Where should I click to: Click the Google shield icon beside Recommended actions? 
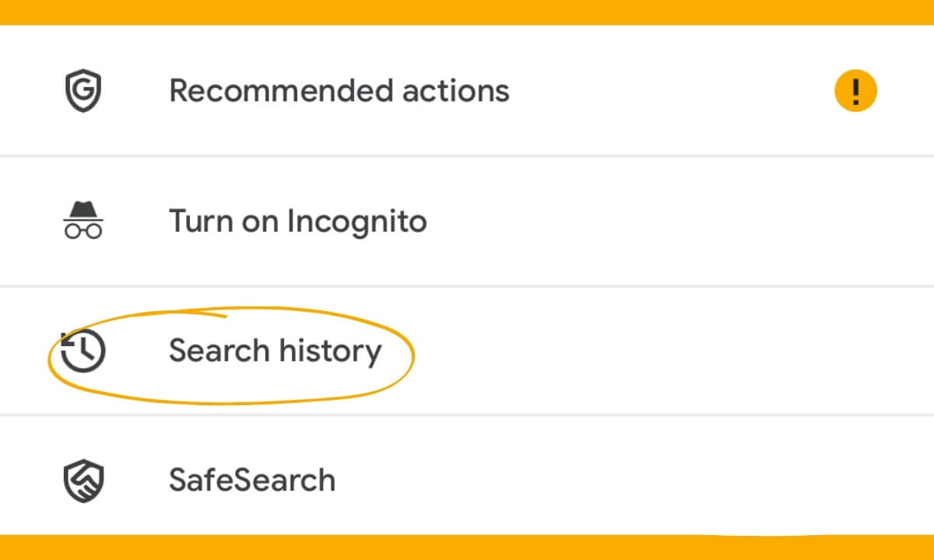click(x=82, y=90)
